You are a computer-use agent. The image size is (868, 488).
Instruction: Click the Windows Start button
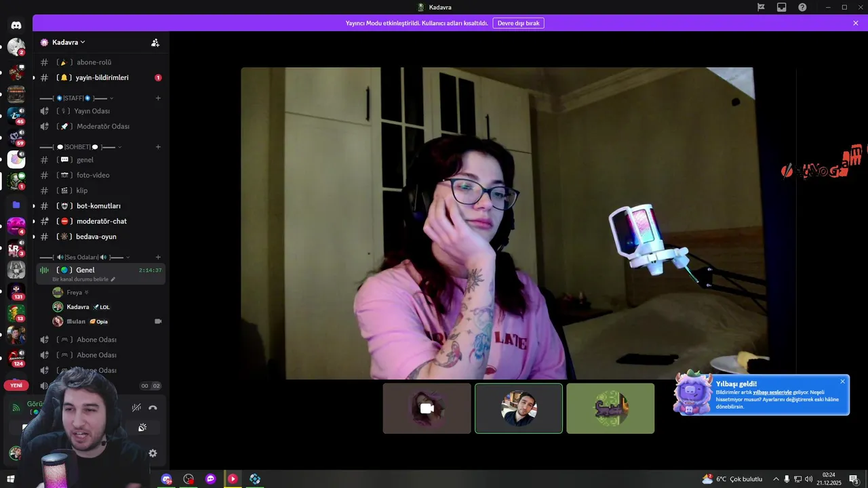[x=10, y=479]
